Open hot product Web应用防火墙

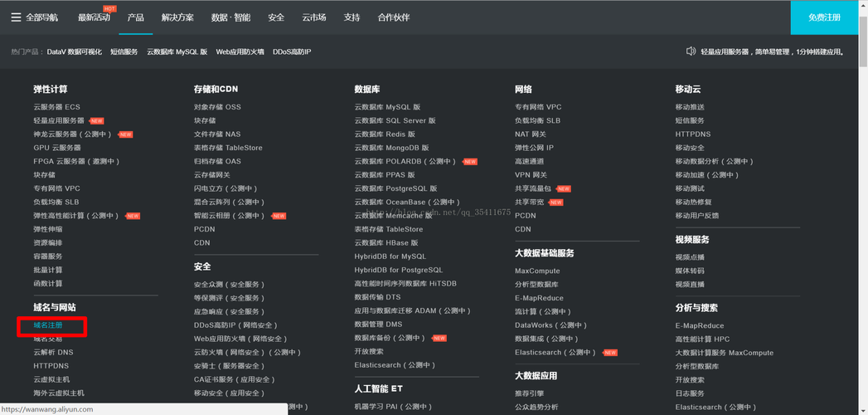(x=240, y=51)
